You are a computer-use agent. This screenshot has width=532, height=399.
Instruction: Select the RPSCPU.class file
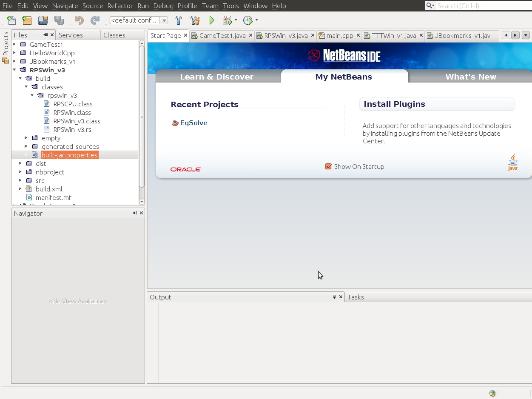73,104
